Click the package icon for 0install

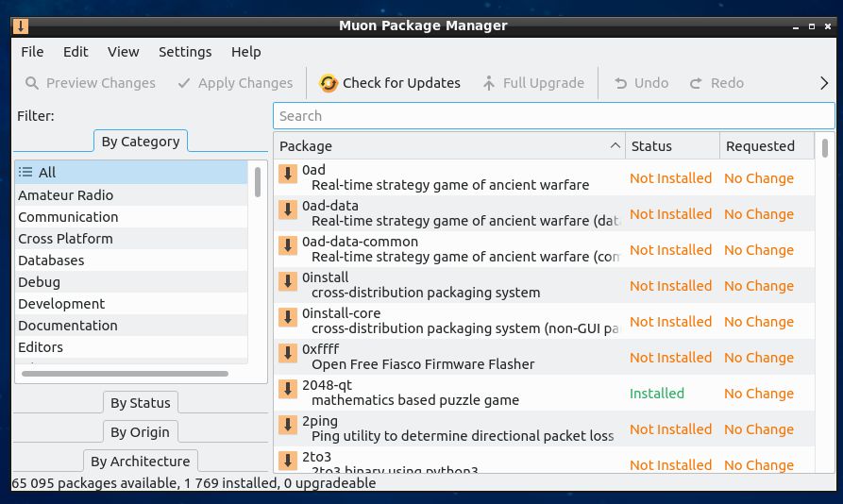point(288,281)
